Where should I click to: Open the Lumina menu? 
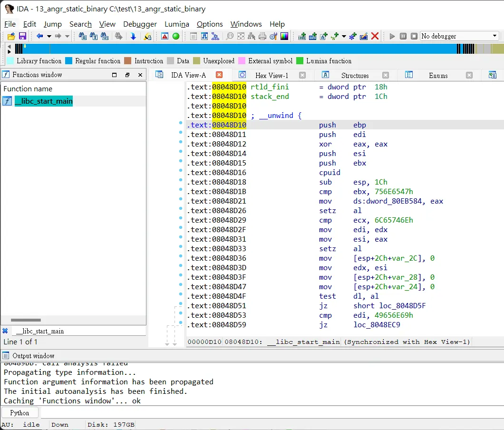pos(177,24)
